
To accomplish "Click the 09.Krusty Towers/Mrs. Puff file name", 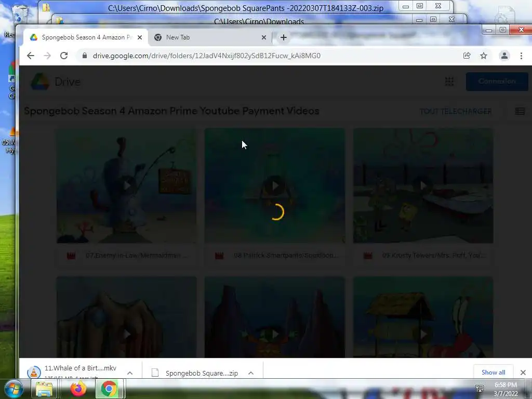I will pyautogui.click(x=434, y=255).
